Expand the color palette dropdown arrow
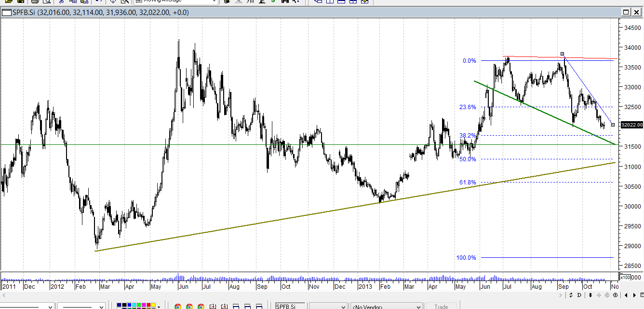Screen dimensions: 644x309 [159, 307]
